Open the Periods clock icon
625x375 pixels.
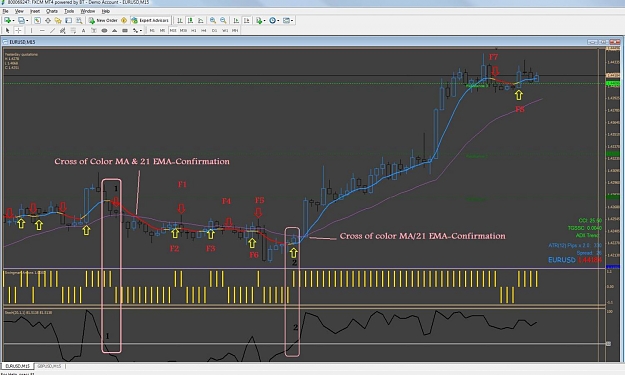[x=273, y=20]
